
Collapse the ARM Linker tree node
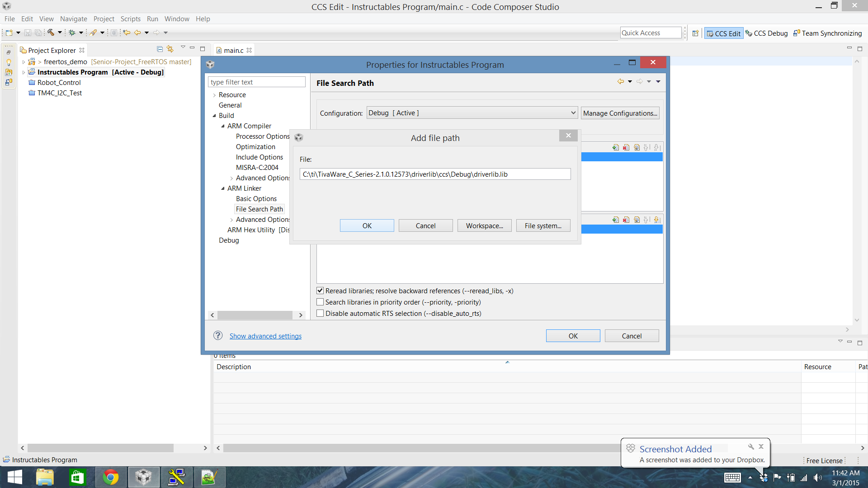tap(223, 188)
